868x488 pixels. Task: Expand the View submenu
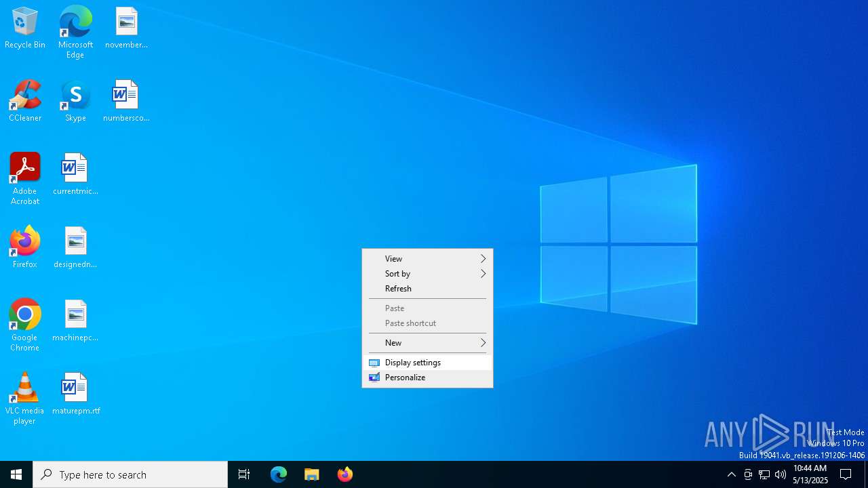point(427,259)
